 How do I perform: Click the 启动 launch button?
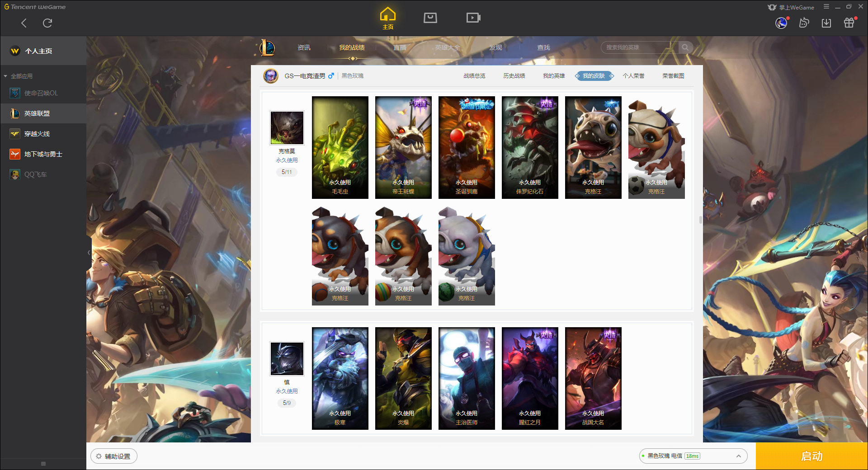[812, 456]
